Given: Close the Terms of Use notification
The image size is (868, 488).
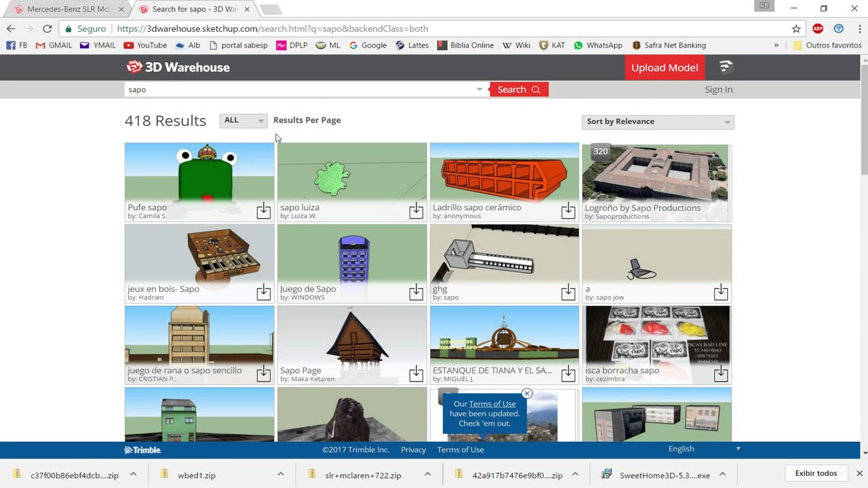Looking at the screenshot, I should pos(527,393).
